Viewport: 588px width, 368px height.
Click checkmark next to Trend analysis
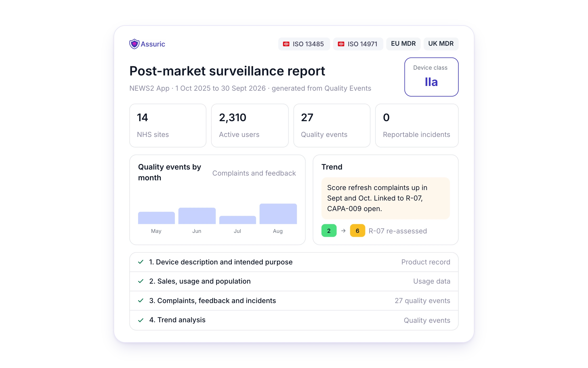[x=141, y=320]
